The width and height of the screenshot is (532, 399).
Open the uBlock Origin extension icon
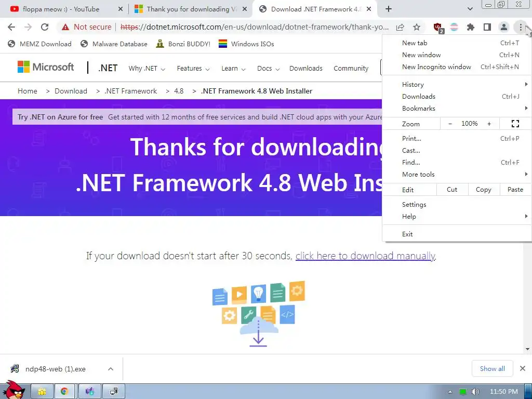point(438,28)
